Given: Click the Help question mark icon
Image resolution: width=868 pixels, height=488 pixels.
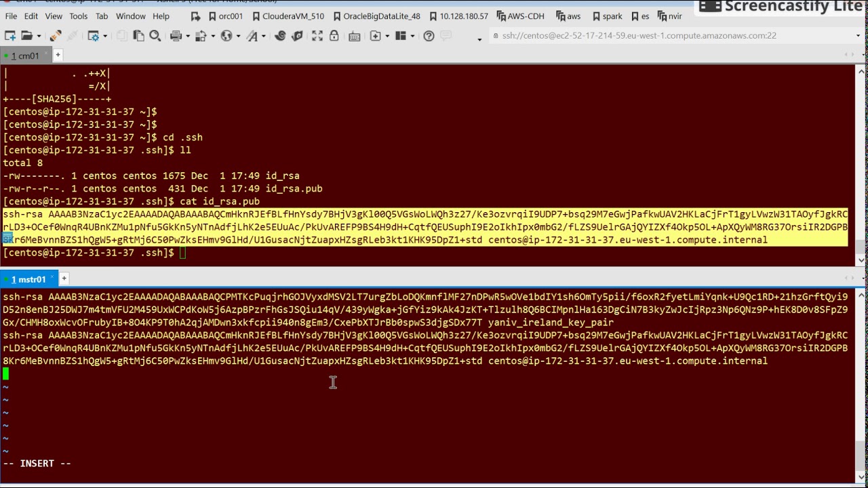Looking at the screenshot, I should tap(429, 36).
